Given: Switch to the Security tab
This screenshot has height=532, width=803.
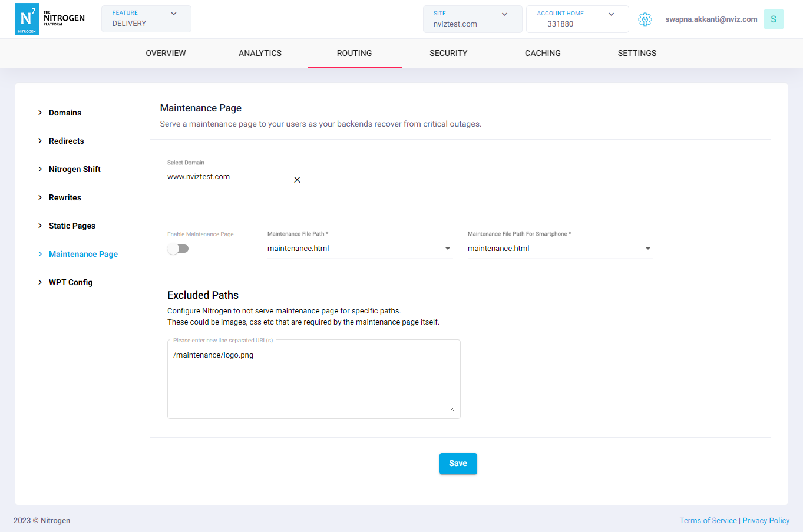Looking at the screenshot, I should tap(448, 53).
